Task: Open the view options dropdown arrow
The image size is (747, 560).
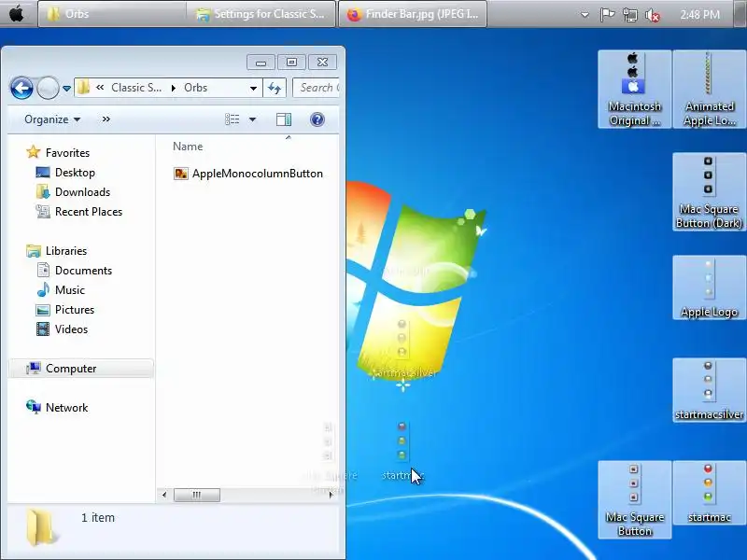Action: pyautogui.click(x=252, y=119)
